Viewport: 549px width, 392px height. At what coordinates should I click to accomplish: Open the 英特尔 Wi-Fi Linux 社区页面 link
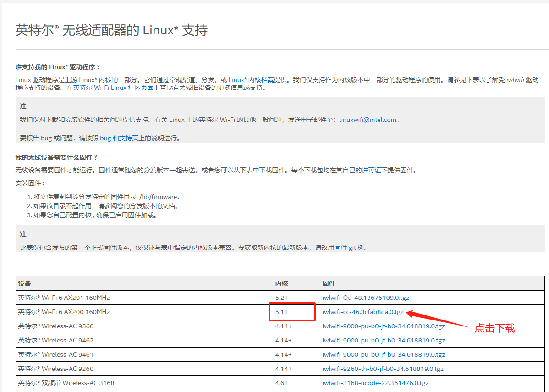point(114,88)
